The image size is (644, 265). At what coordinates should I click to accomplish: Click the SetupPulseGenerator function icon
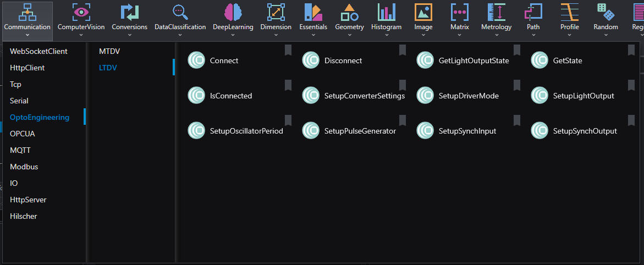coord(311,131)
